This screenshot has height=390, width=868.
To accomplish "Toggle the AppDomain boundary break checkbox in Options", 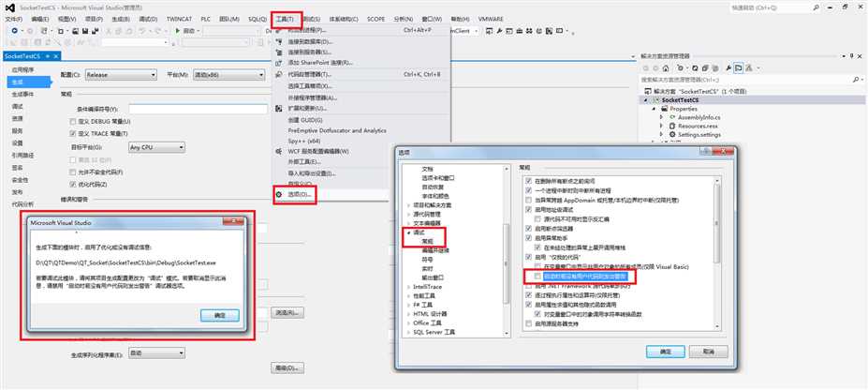I will pyautogui.click(x=529, y=200).
